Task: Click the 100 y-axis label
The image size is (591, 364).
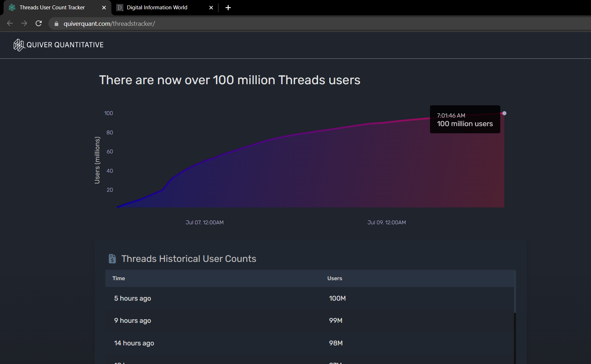Action: pyautogui.click(x=109, y=113)
